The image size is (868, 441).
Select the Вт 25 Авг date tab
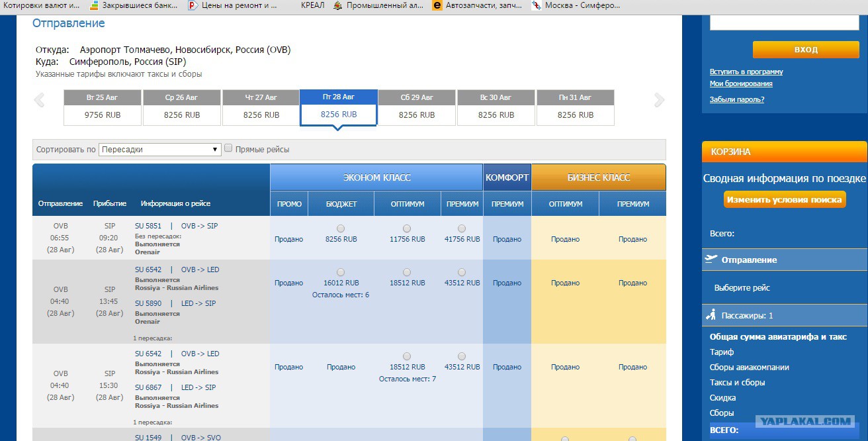pyautogui.click(x=103, y=107)
